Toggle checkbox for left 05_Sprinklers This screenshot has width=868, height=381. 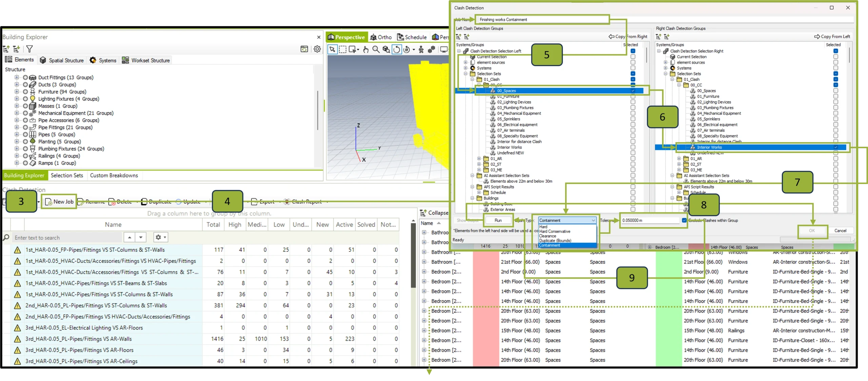[x=633, y=119]
